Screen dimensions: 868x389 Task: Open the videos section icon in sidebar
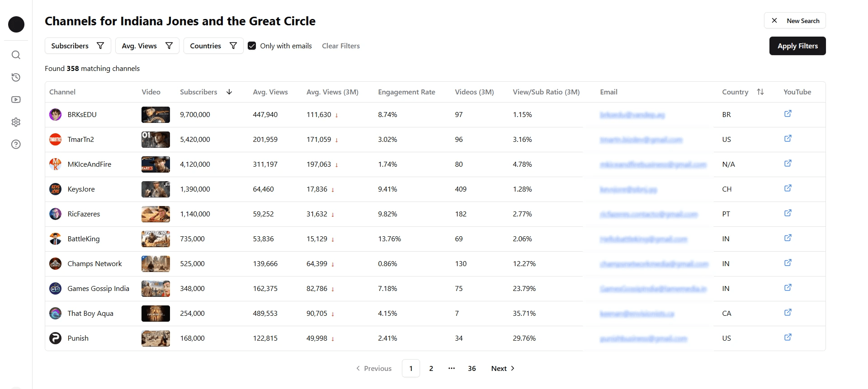click(x=16, y=99)
